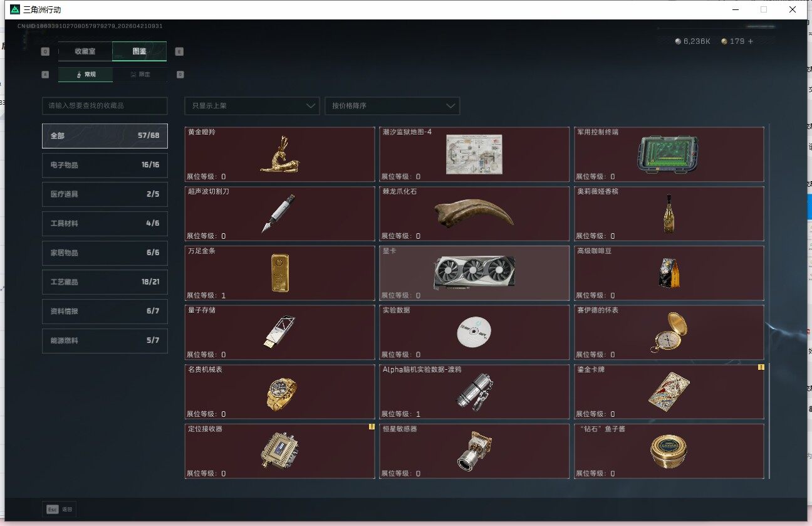Open the 只显示上架 filter dropdown
Image resolution: width=812 pixels, height=526 pixels.
pos(252,106)
